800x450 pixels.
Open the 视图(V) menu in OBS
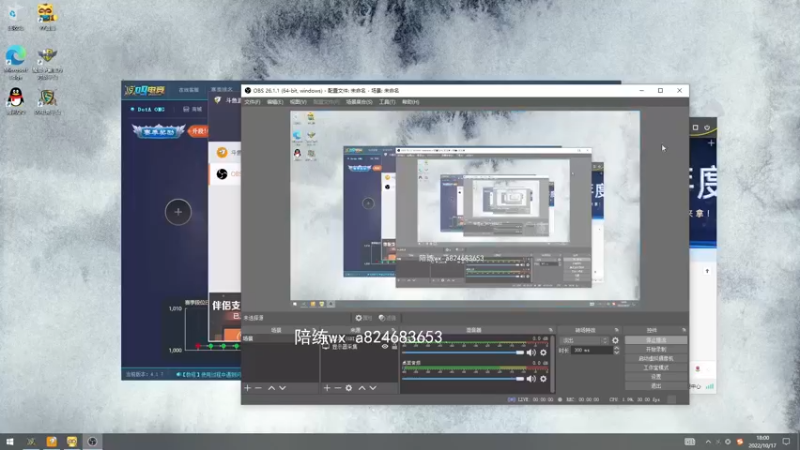(x=298, y=102)
